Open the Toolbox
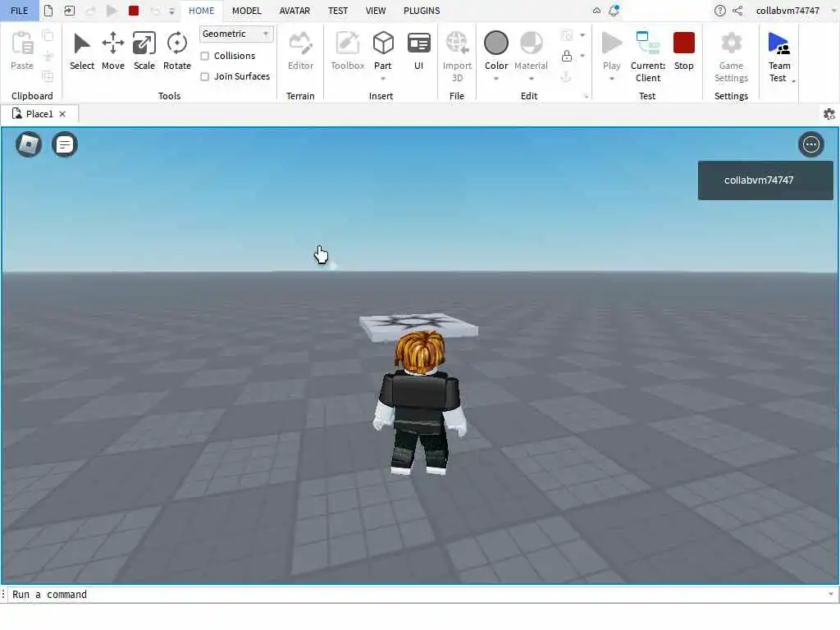Image resolution: width=840 pixels, height=630 pixels. tap(348, 51)
